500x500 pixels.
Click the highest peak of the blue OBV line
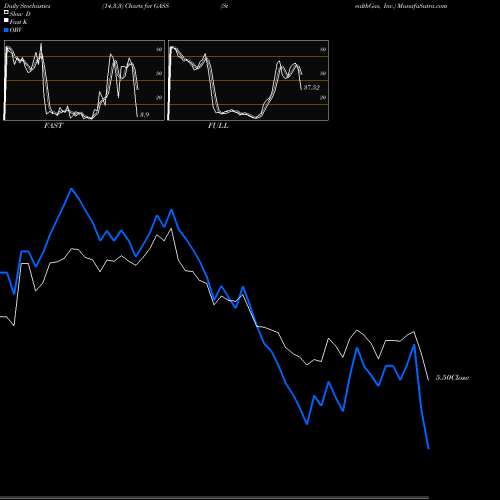[71, 189]
